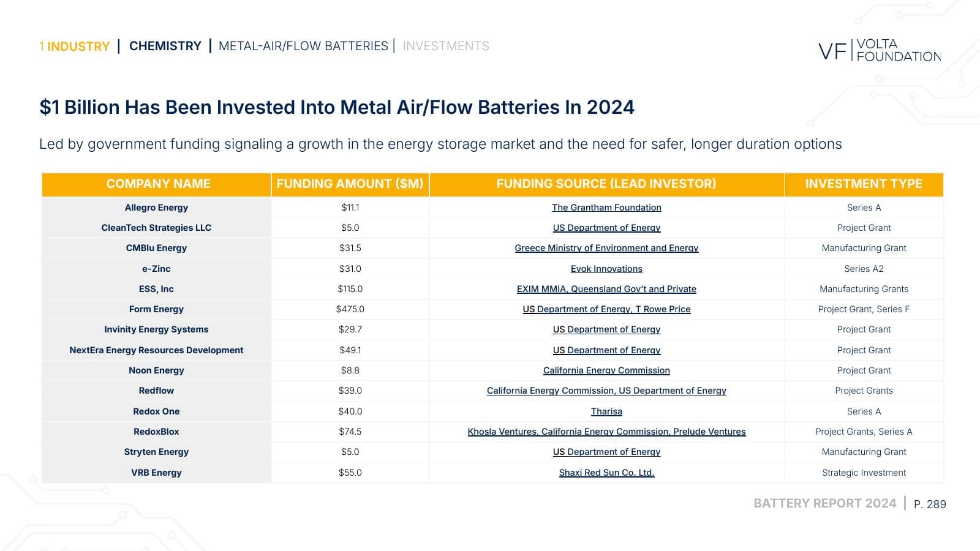Screen dimensions: 980x551
Task: Select the e-Zinc company cell
Action: (x=156, y=269)
